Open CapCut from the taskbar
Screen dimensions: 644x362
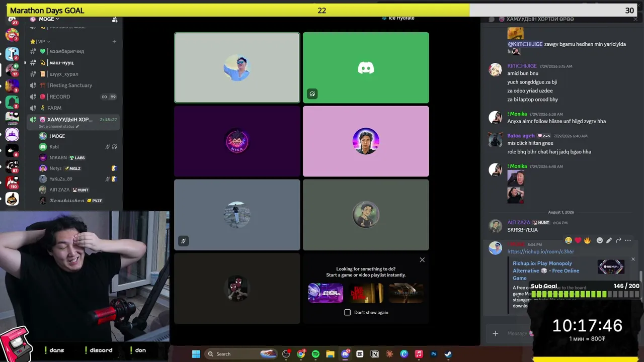tap(360, 354)
